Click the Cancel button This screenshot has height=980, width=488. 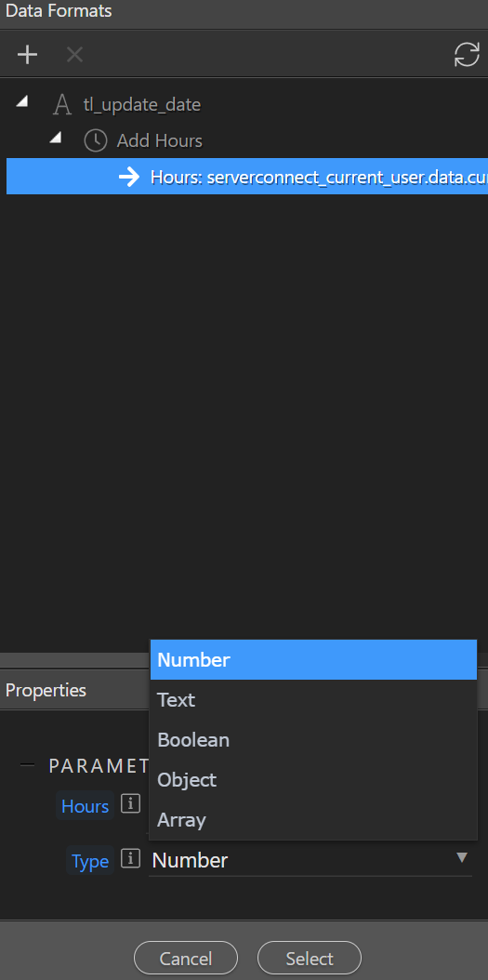pos(186,958)
